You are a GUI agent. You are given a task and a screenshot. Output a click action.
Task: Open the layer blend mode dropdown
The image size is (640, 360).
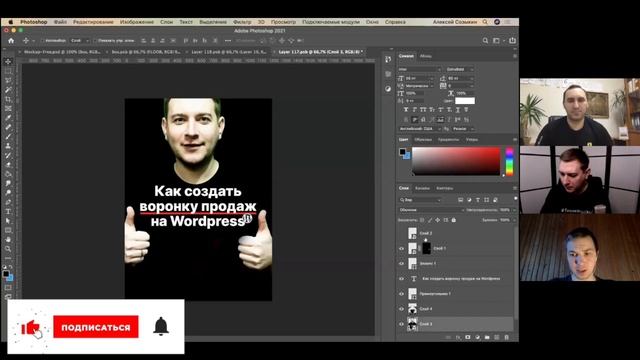click(431, 210)
